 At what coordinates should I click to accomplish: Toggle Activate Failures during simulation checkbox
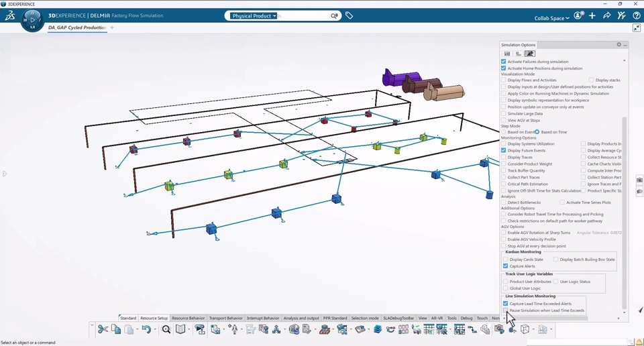pos(504,62)
